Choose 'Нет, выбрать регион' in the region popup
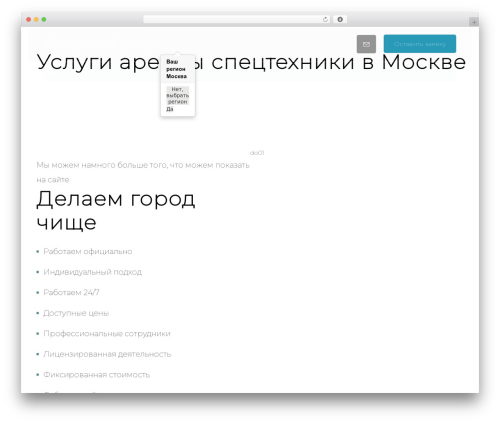500x423 pixels. pyautogui.click(x=177, y=95)
